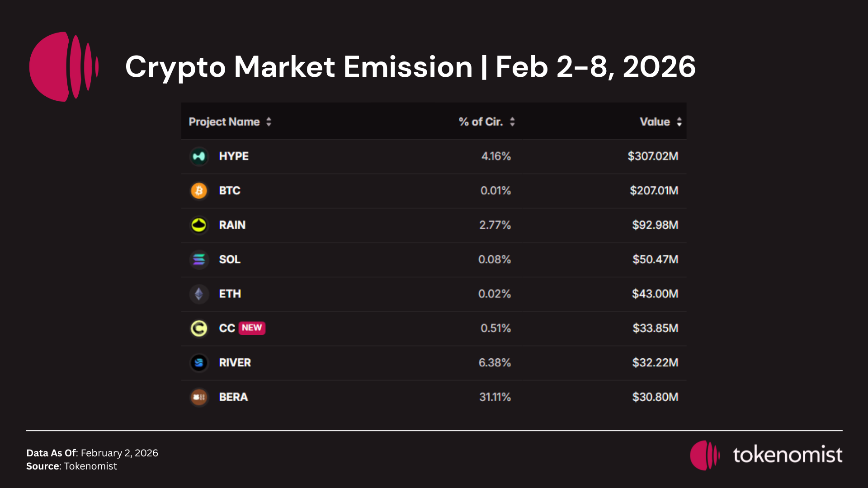Click the Bitcoin orange logo icon
868x488 pixels.
pos(199,191)
